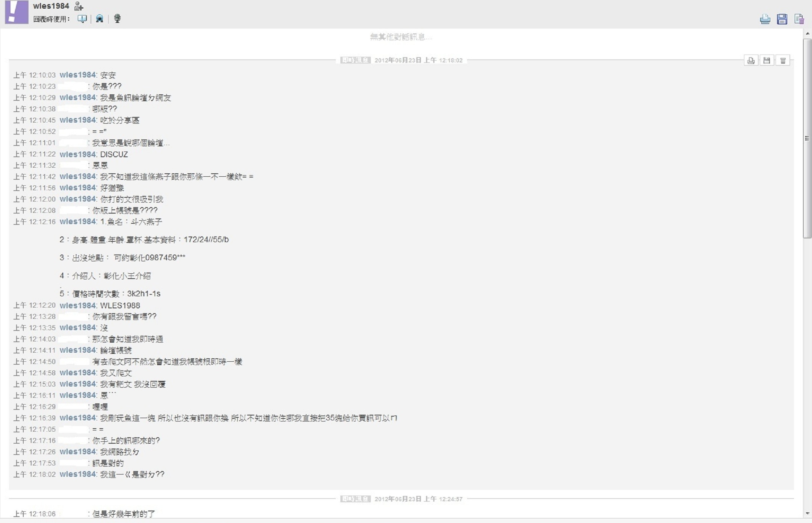The height and width of the screenshot is (523, 812).
Task: Select the message 哪版??
Action: pos(105,109)
